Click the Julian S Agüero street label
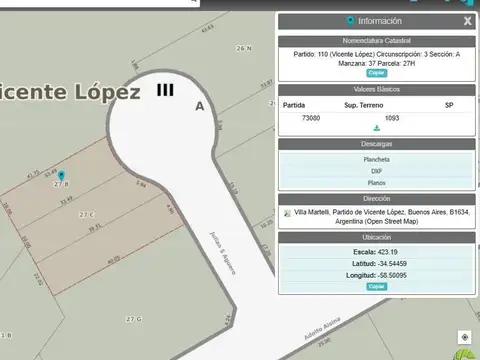The width and height of the screenshot is (480, 360). (222, 253)
